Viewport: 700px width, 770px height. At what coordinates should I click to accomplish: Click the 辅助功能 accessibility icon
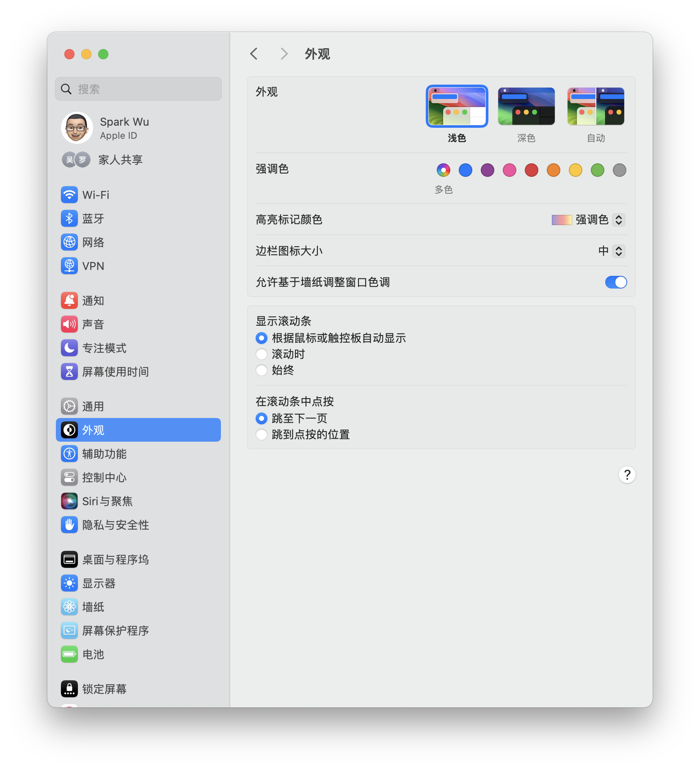[x=69, y=454]
